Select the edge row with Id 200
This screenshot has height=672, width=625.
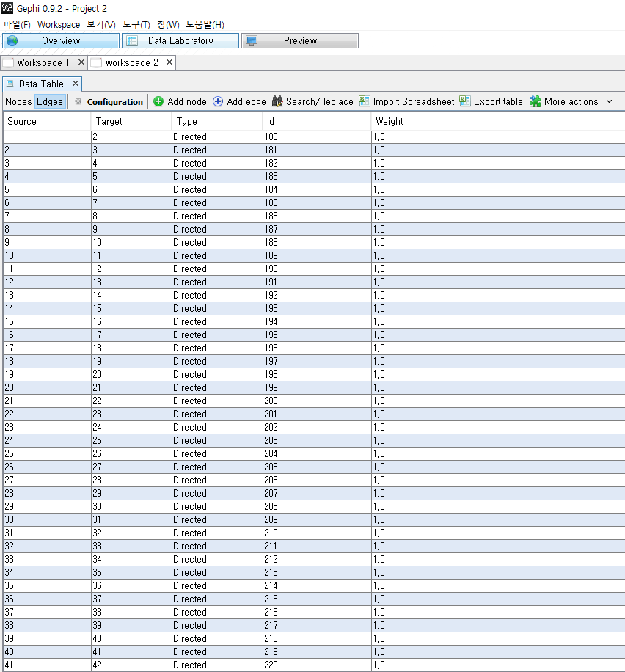click(x=271, y=401)
